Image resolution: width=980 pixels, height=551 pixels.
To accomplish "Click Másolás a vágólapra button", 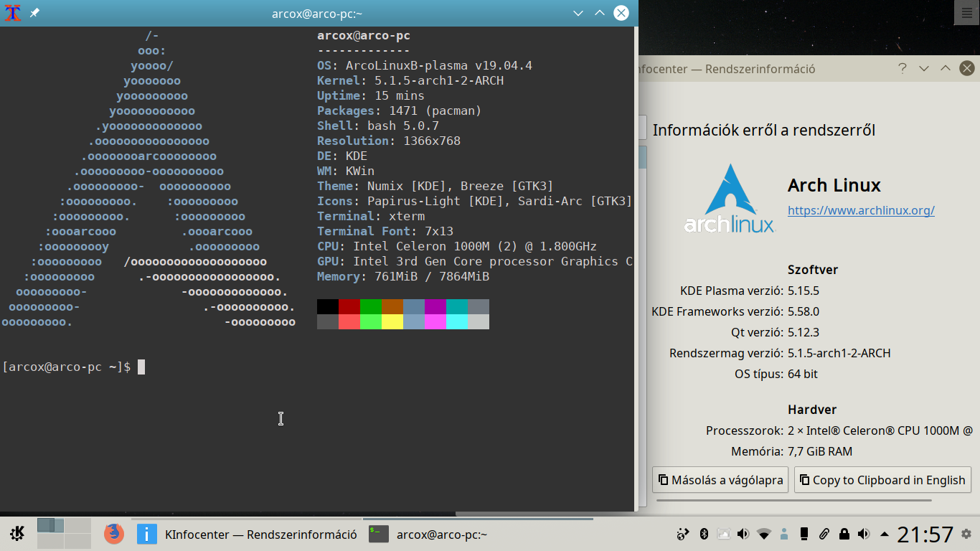I will click(x=720, y=480).
